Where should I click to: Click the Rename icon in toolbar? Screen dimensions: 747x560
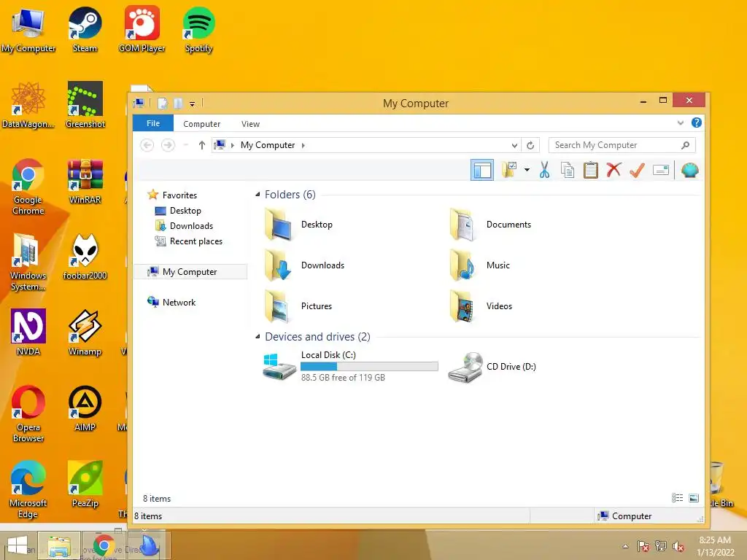(661, 170)
